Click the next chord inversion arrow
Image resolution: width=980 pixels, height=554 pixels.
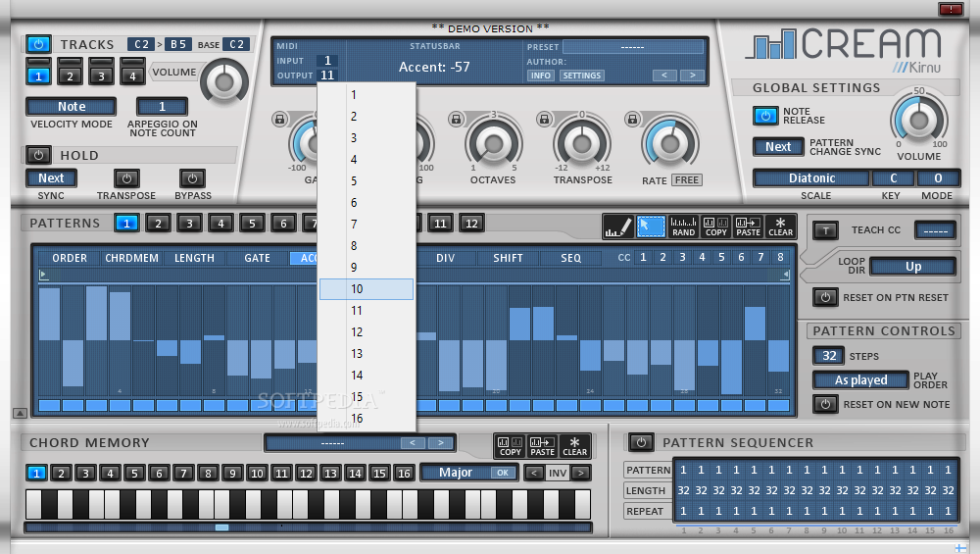tap(581, 473)
